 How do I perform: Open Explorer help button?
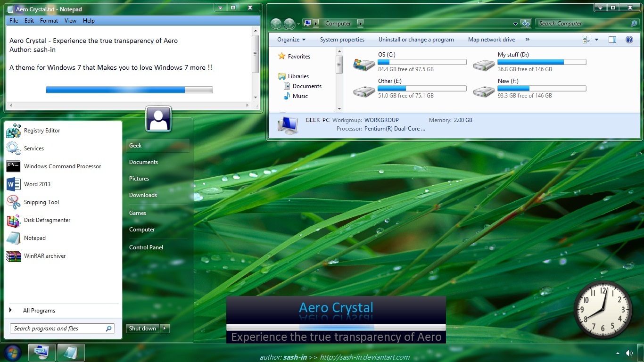629,40
